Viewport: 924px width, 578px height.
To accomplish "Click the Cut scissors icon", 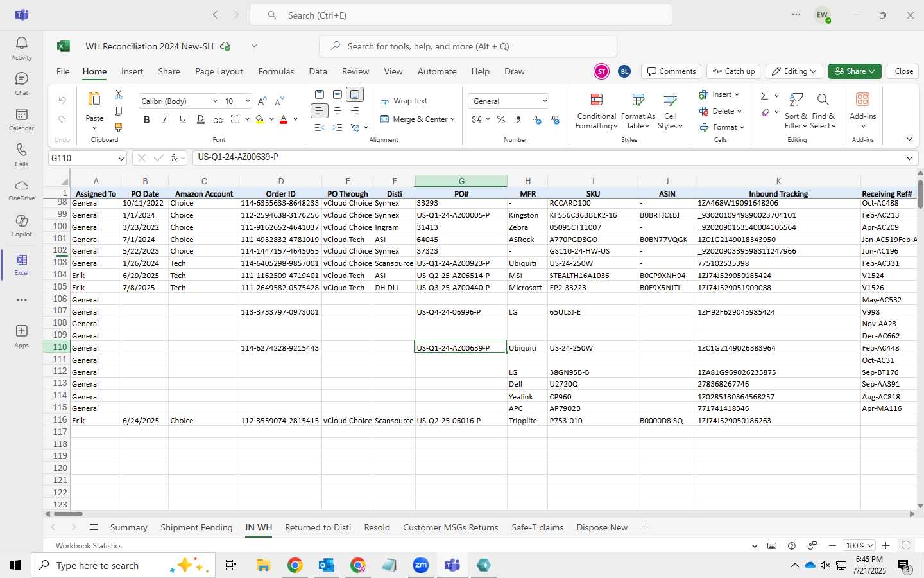I will click(119, 94).
